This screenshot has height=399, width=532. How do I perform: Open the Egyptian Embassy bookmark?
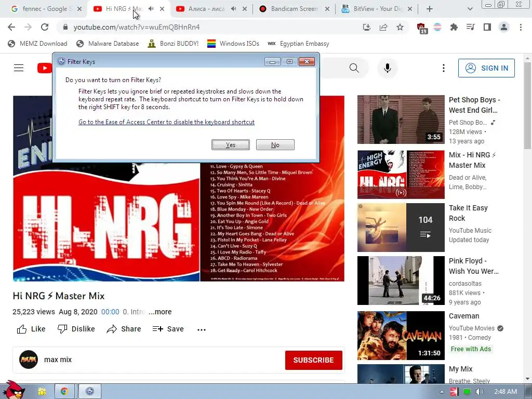click(299, 44)
